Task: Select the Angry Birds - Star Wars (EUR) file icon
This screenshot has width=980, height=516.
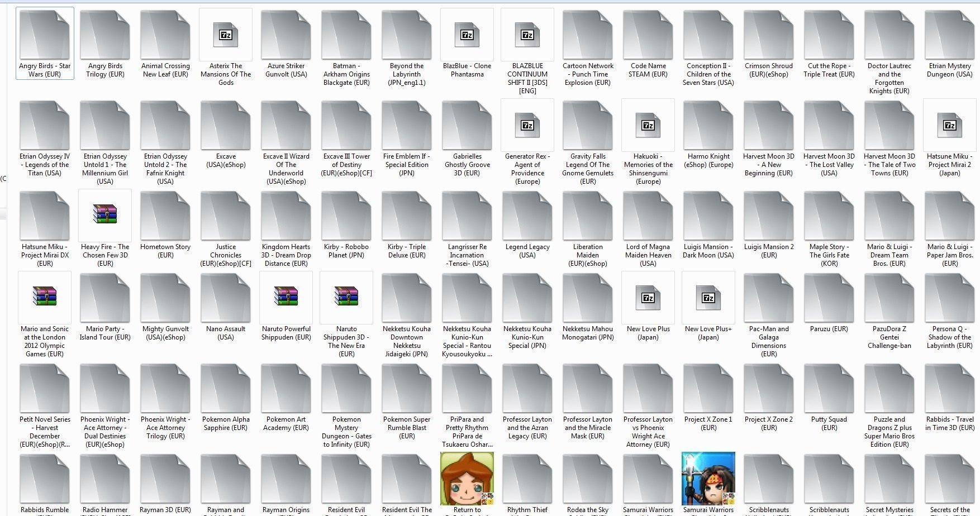Action: (x=45, y=35)
